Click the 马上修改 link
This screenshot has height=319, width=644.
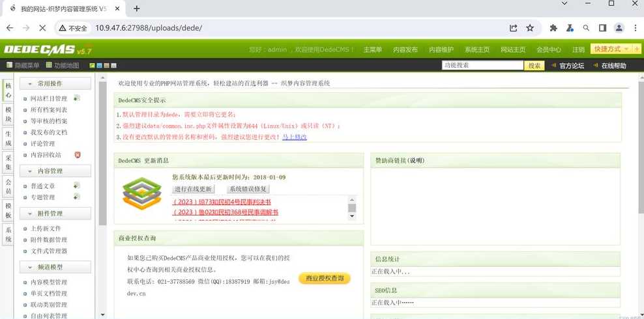295,137
